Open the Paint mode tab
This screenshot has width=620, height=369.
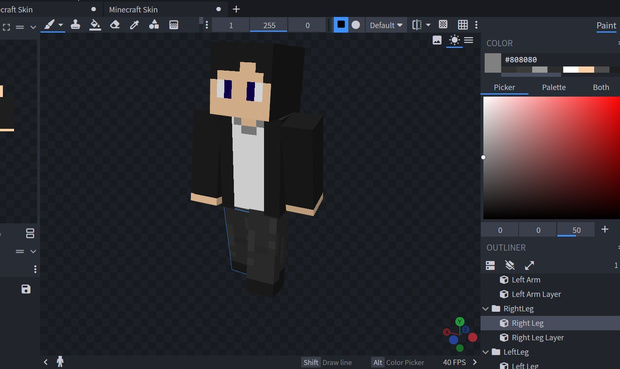click(606, 26)
